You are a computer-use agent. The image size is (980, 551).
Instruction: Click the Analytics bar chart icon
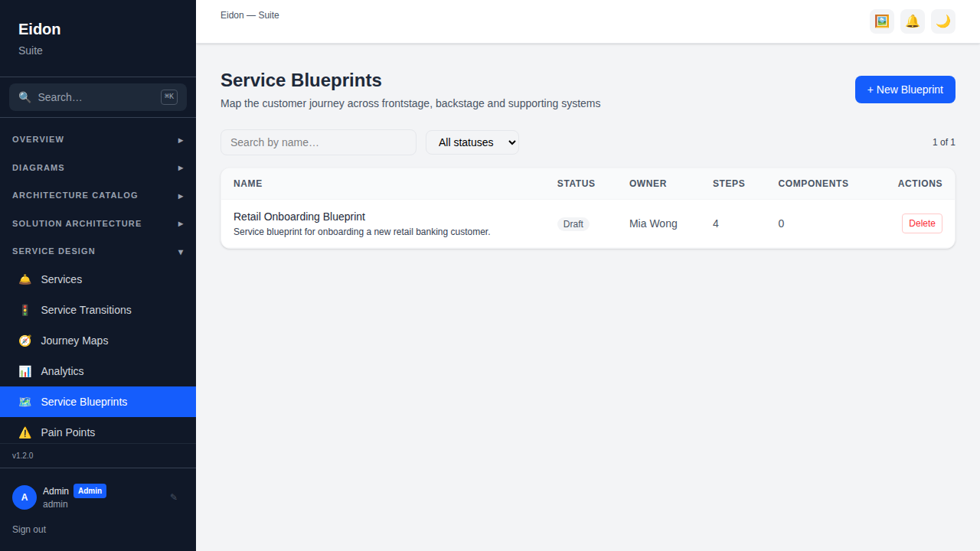(25, 371)
